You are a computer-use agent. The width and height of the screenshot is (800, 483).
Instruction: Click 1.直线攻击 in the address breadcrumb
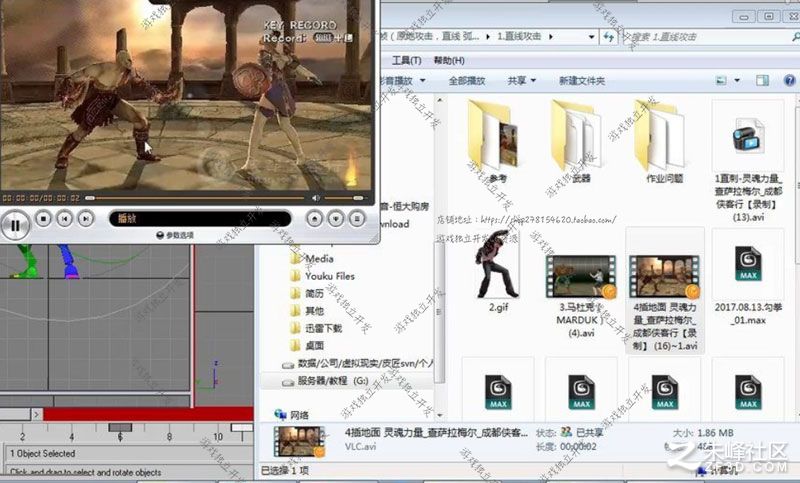click(x=519, y=37)
